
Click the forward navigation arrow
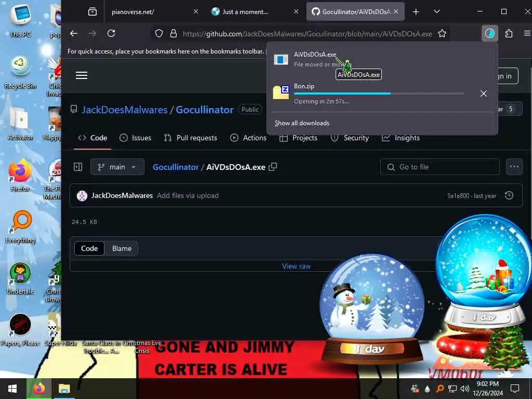click(92, 33)
